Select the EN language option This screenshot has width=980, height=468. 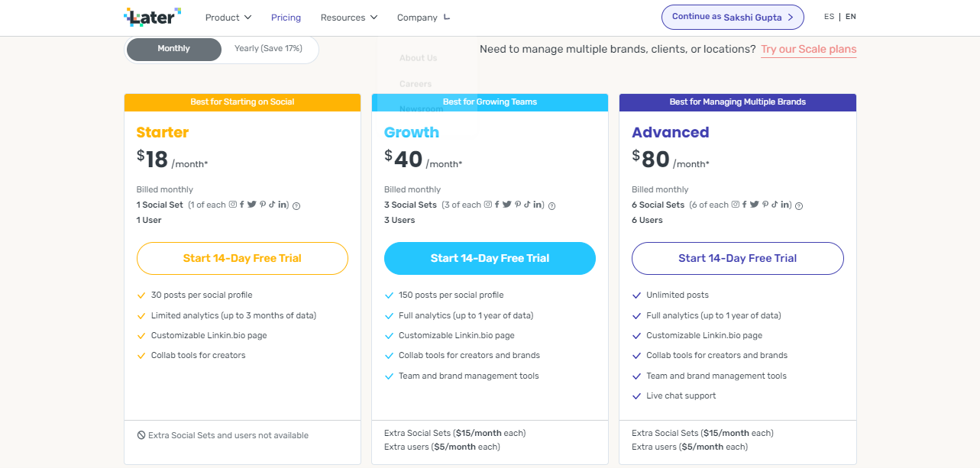coord(851,17)
